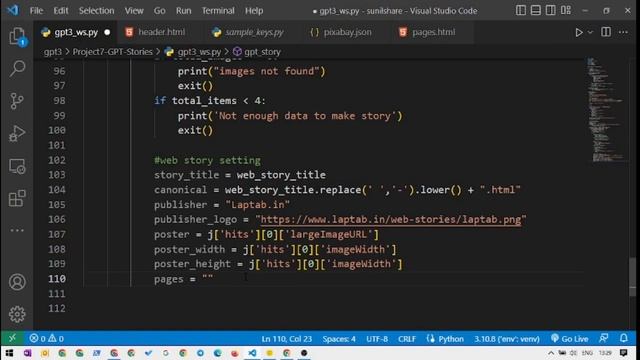Show hidden system tray icons

coord(551,353)
